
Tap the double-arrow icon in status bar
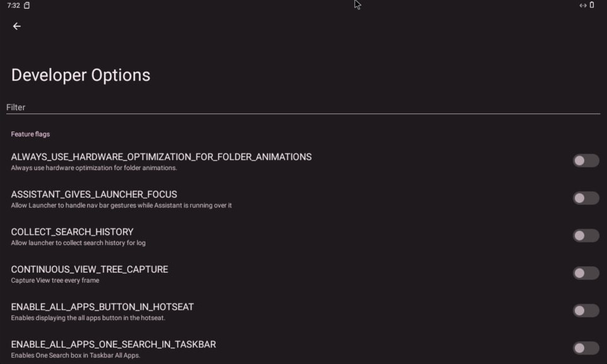[582, 6]
